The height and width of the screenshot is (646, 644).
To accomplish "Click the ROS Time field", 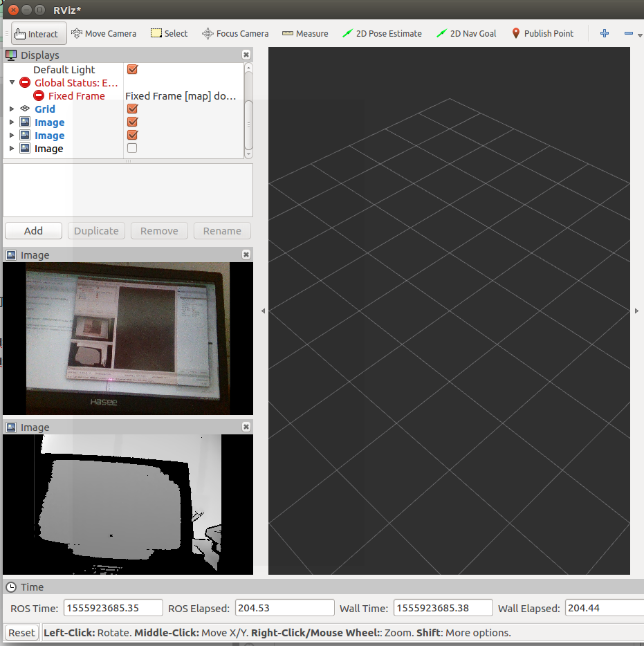I will pyautogui.click(x=113, y=608).
